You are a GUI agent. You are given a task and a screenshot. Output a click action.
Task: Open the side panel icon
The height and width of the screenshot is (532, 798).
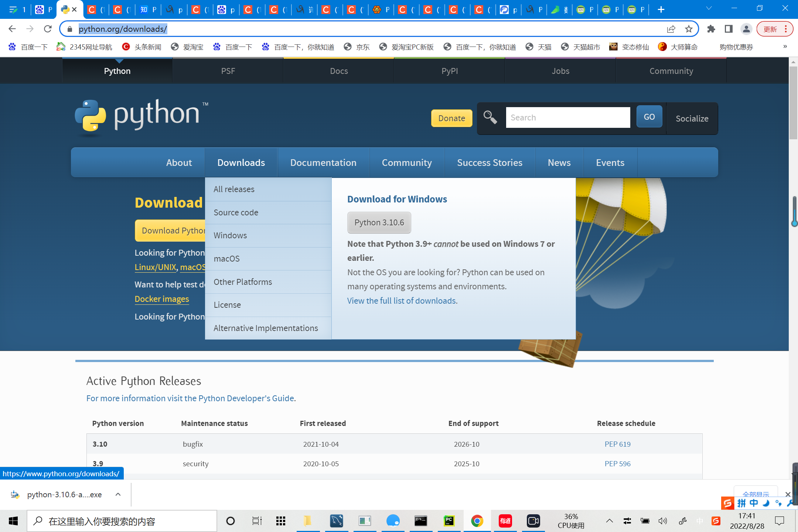[x=729, y=29]
